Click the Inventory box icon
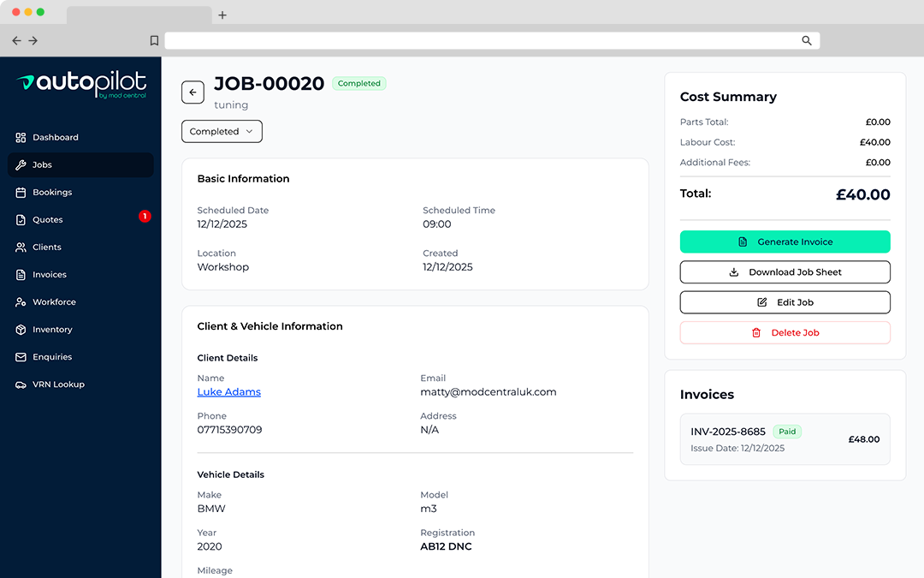924x578 pixels. pyautogui.click(x=21, y=330)
